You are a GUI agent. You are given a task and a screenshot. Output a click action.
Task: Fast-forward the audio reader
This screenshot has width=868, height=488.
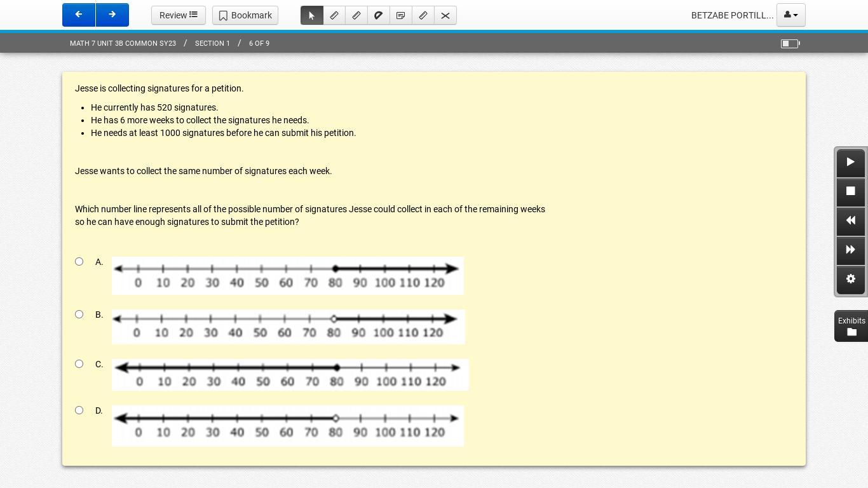(x=850, y=250)
